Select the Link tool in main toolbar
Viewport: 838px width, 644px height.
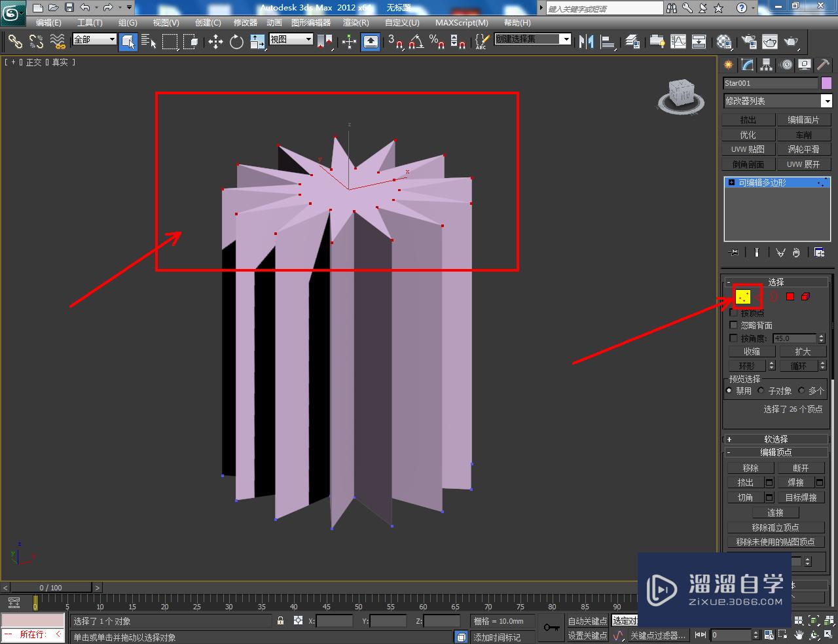(x=15, y=42)
